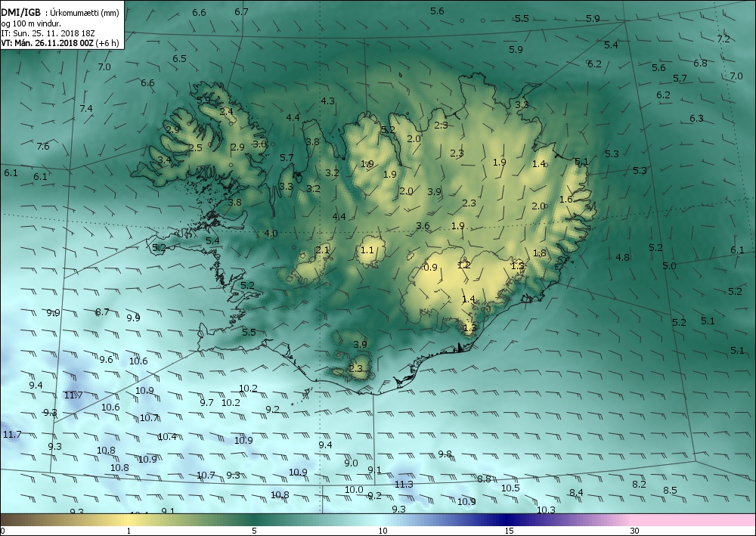756x536 pixels.
Task: Click the value '11.3' near the bottom
Action: tap(404, 484)
